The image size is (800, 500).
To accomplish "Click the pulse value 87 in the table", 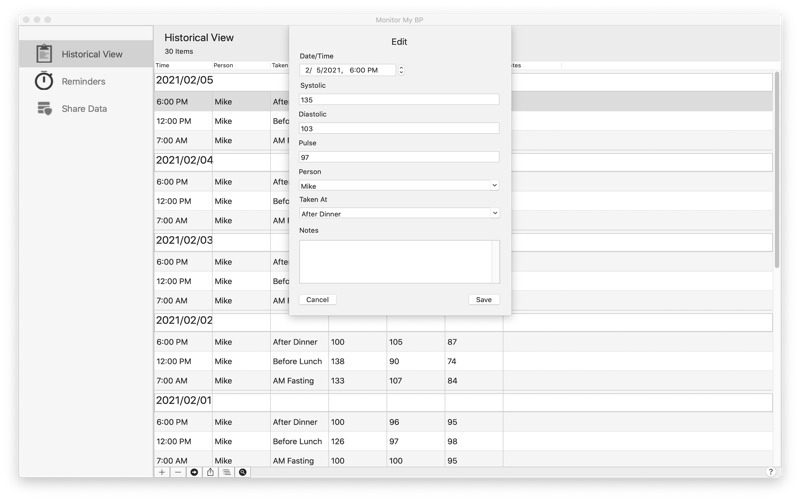I will pos(452,342).
